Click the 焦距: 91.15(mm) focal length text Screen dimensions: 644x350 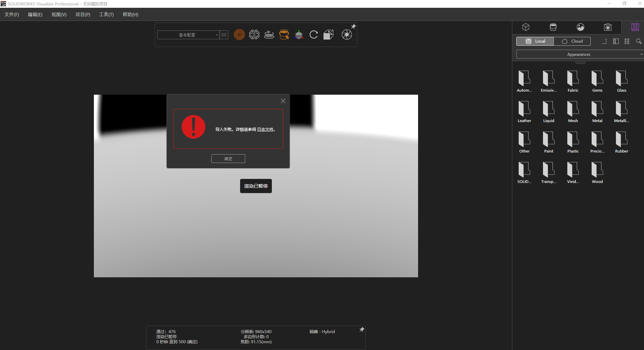256,342
